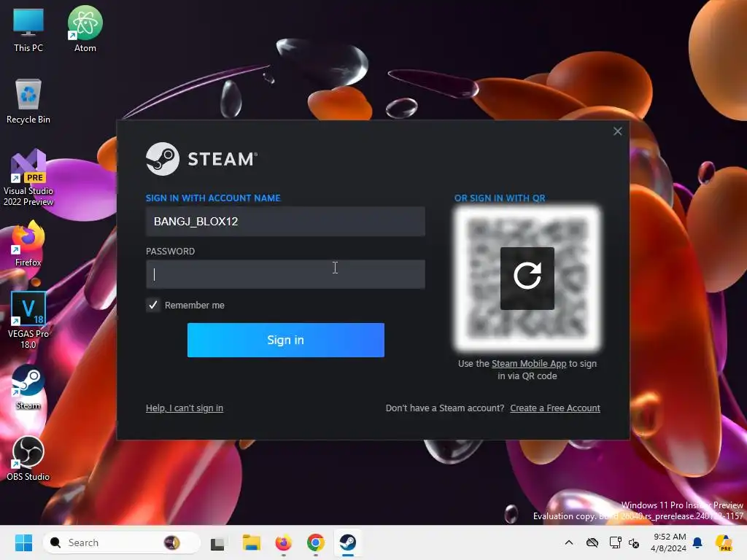Open the cloud sync tray icon
This screenshot has height=560, width=747.
tap(592, 542)
